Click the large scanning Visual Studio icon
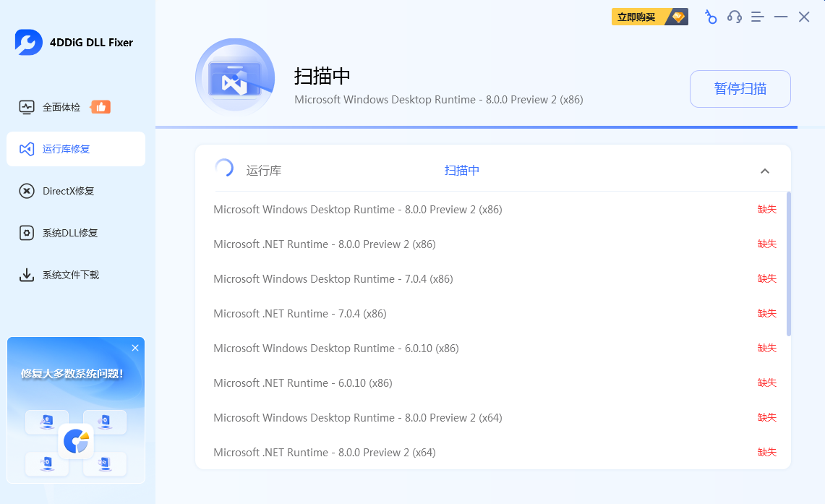 (235, 78)
